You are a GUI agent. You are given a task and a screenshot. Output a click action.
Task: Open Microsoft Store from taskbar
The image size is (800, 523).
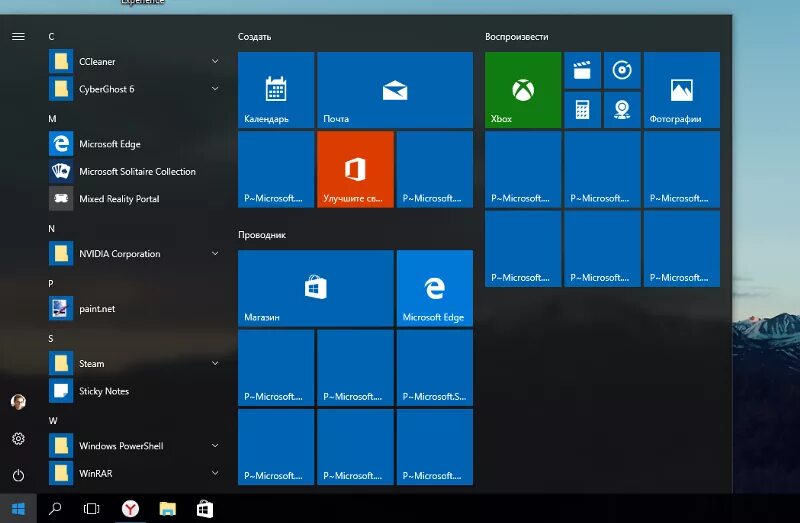pyautogui.click(x=205, y=509)
